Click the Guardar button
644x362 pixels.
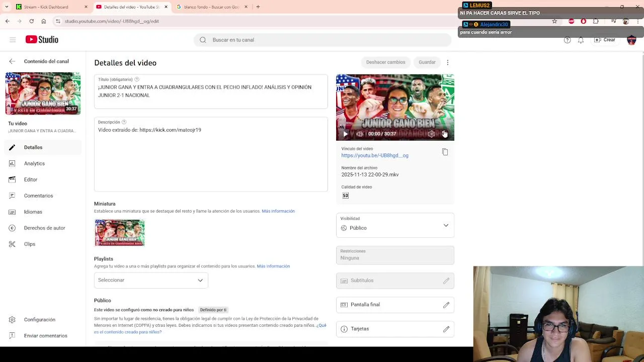click(x=427, y=62)
